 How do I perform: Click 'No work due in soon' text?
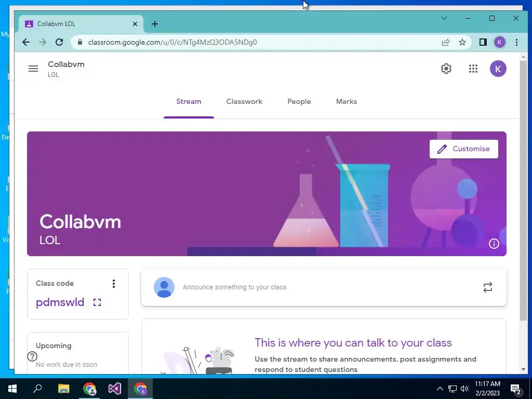click(x=66, y=364)
